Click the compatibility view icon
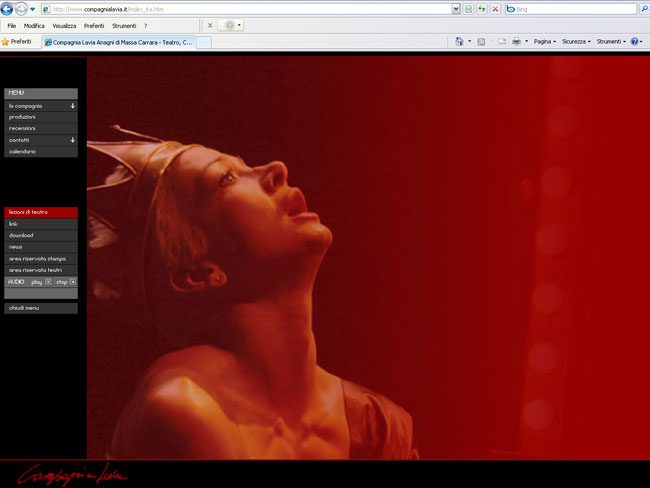Image resolution: width=650 pixels, height=488 pixels. point(468,9)
